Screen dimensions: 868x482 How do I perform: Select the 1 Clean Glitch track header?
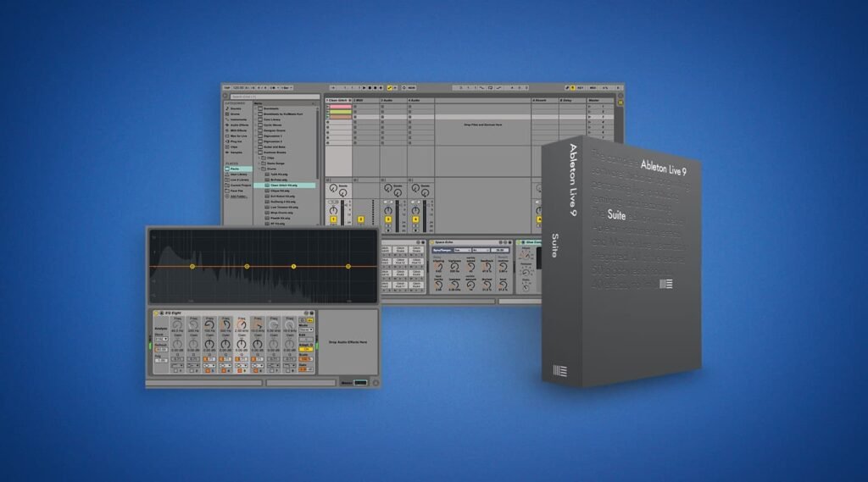click(338, 100)
